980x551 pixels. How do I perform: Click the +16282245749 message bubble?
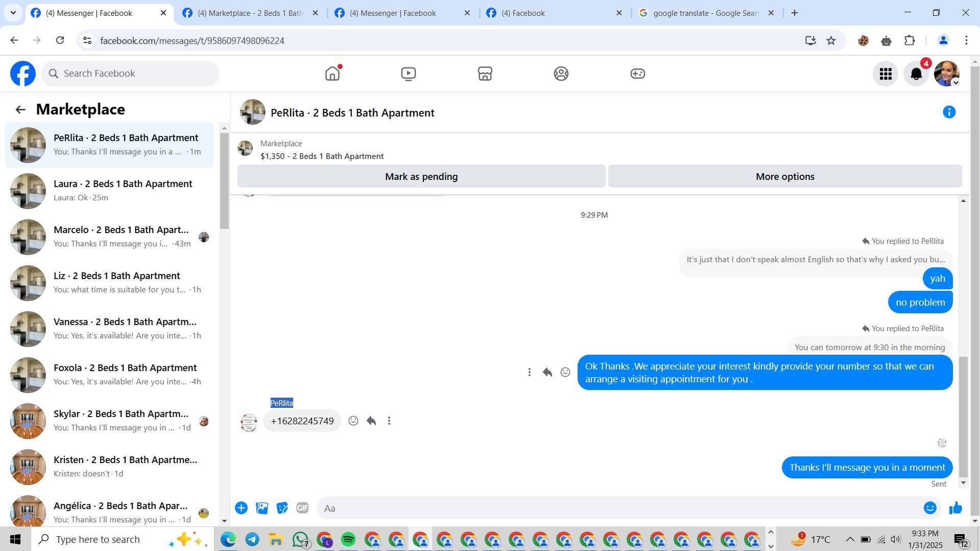click(302, 421)
